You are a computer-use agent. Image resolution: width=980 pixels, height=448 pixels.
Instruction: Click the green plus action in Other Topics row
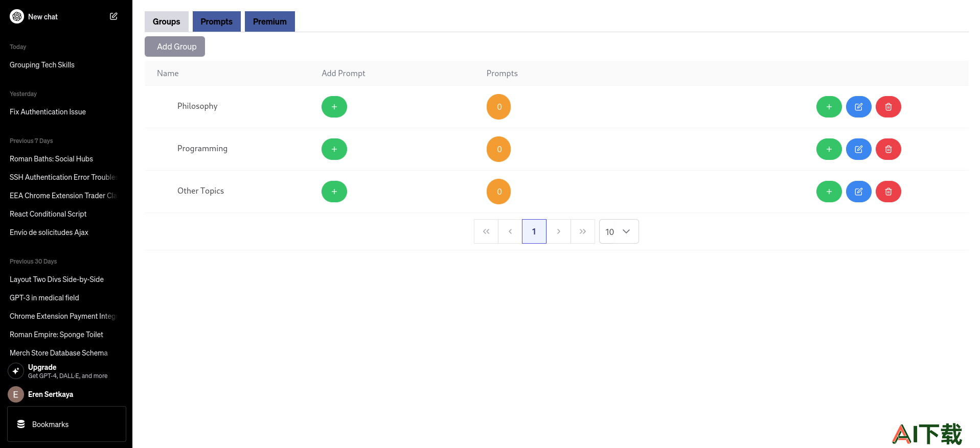click(829, 192)
